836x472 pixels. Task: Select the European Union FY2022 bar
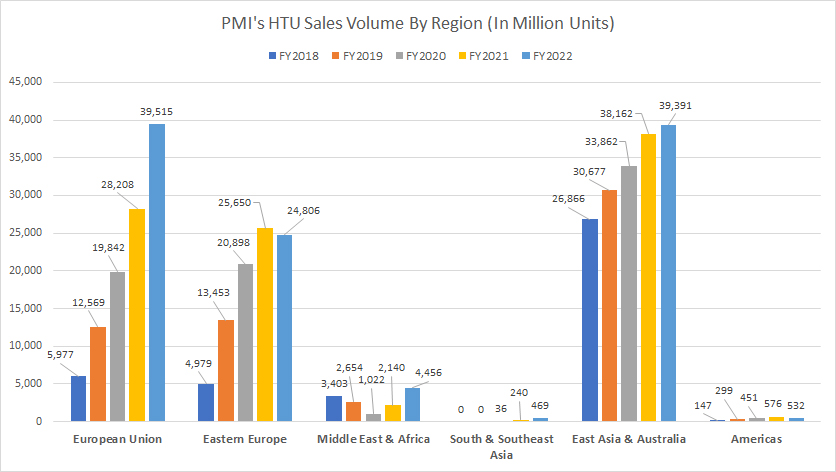(157, 273)
